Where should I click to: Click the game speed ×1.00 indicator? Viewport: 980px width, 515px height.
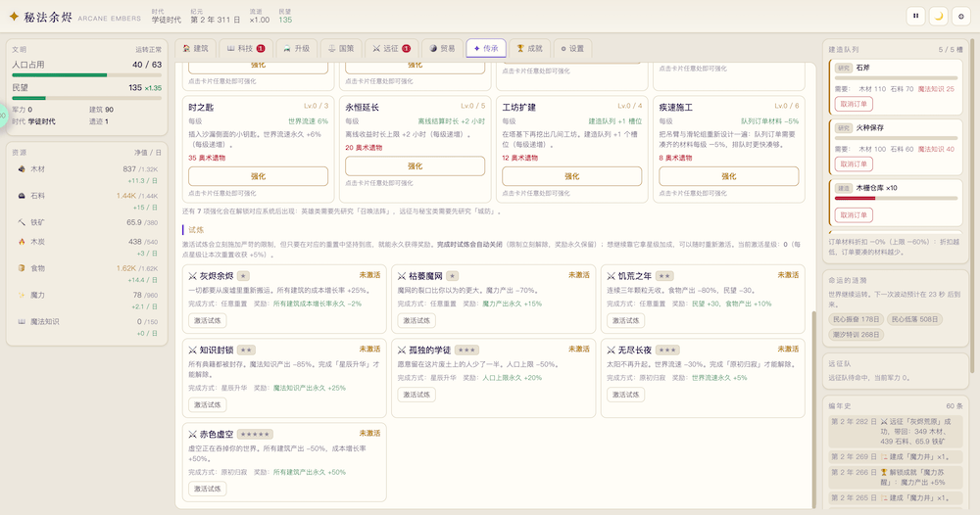point(260,20)
